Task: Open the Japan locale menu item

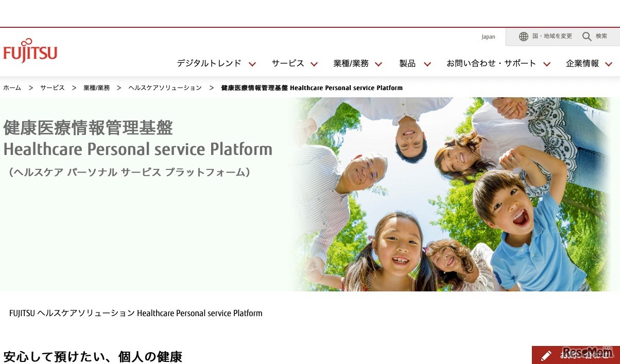Action: pyautogui.click(x=488, y=37)
